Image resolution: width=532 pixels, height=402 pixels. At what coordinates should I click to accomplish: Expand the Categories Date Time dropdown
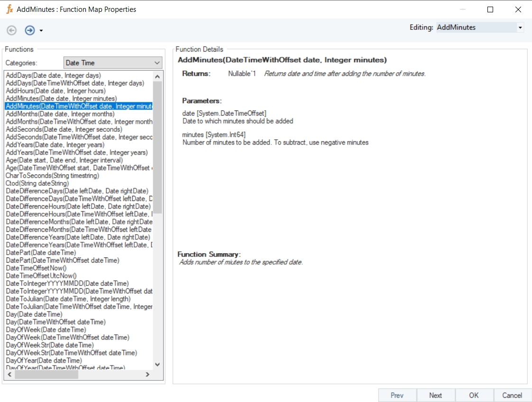point(157,63)
